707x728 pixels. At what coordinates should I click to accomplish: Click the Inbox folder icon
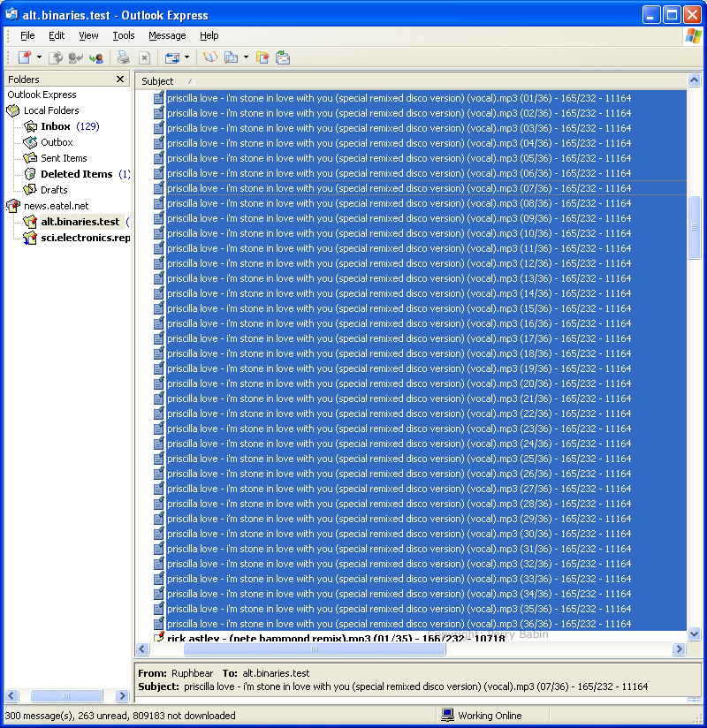[x=30, y=126]
